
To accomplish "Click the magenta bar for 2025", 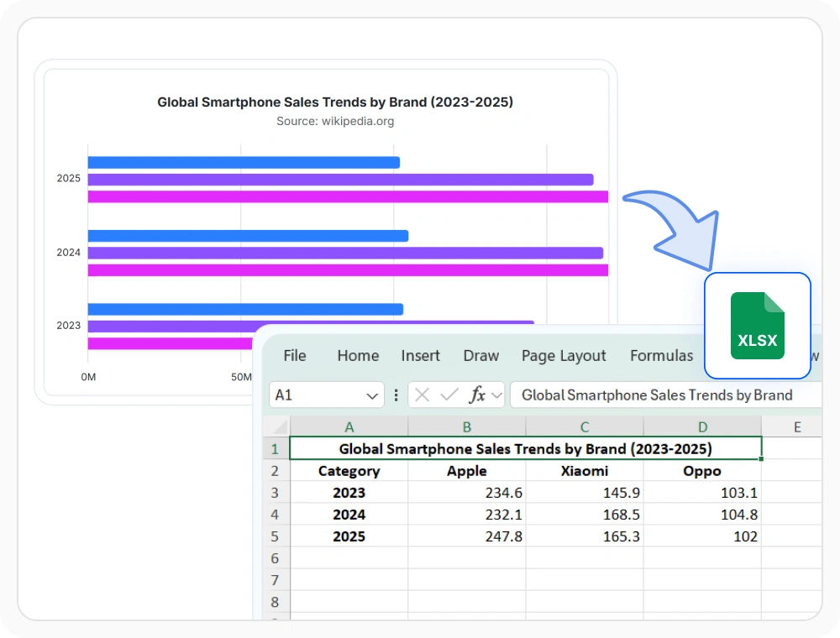I will click(348, 196).
